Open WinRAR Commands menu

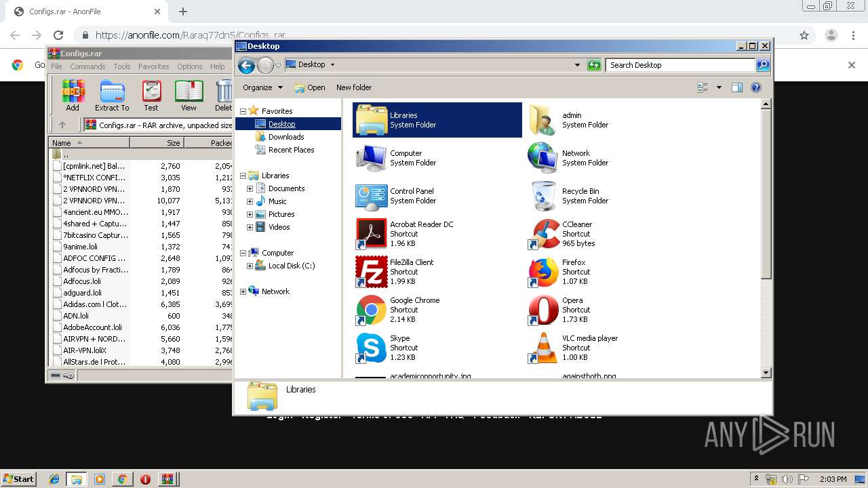click(x=87, y=66)
